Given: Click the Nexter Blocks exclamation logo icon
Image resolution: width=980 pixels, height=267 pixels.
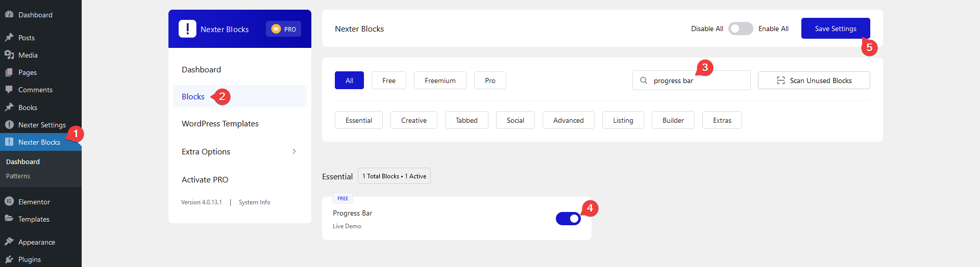Looking at the screenshot, I should (187, 29).
